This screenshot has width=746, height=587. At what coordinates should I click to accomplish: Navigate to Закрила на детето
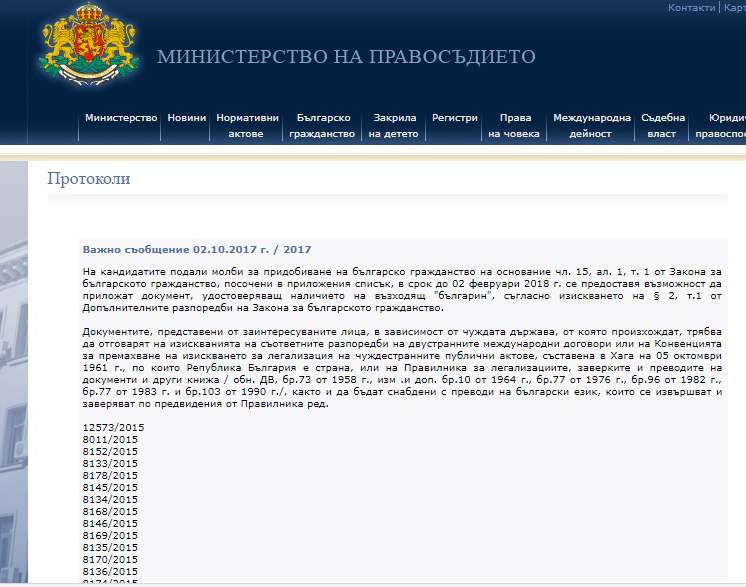coord(394,125)
